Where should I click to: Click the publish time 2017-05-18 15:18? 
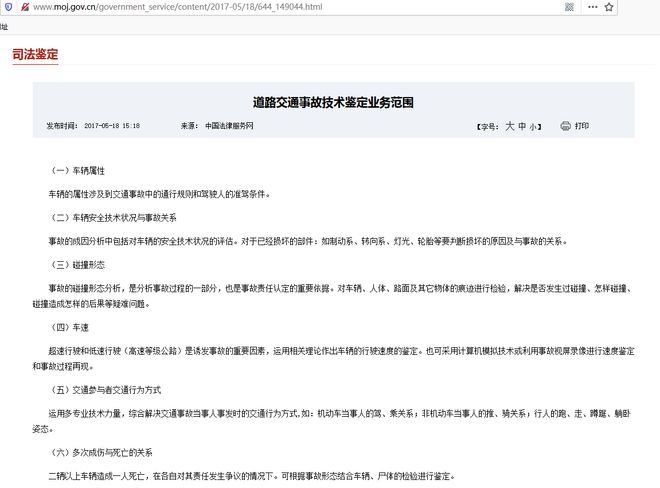click(x=112, y=126)
